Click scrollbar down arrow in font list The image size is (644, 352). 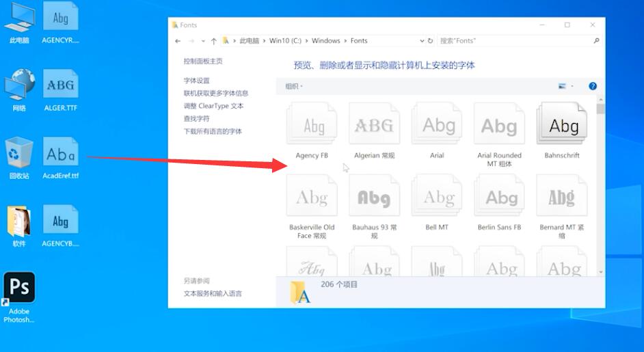point(601,272)
